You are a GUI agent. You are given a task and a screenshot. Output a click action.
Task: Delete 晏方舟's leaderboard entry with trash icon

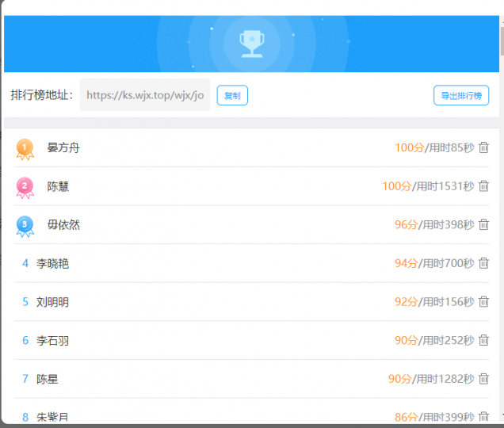click(483, 147)
